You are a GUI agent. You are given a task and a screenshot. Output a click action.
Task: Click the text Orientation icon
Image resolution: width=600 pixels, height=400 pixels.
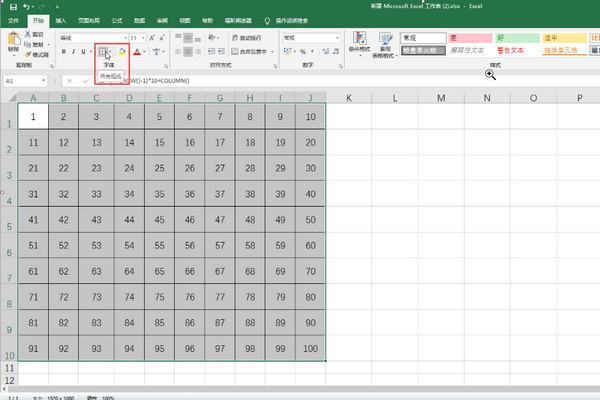(212, 38)
